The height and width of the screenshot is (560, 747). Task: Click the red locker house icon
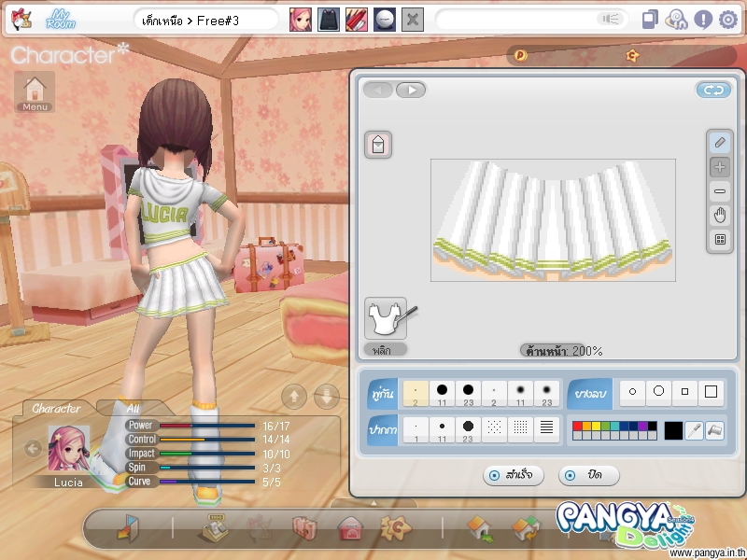tap(350, 528)
